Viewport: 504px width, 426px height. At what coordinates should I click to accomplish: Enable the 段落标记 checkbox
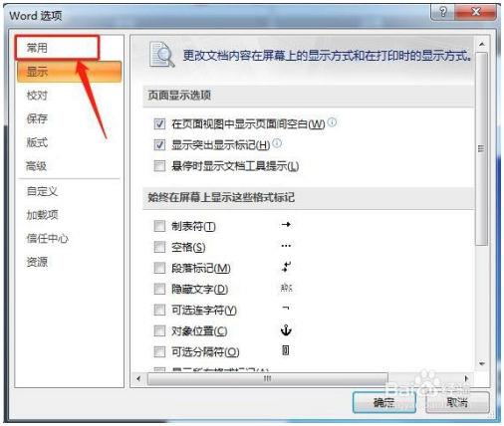[159, 268]
